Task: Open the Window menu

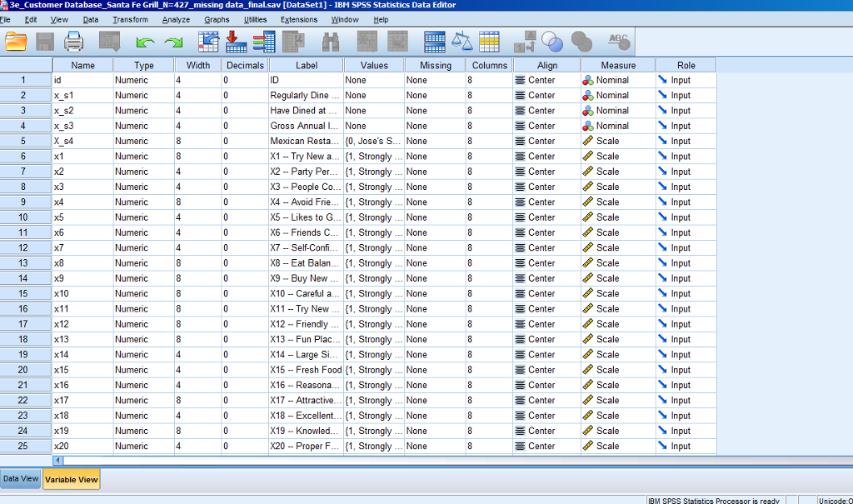Action: (345, 20)
